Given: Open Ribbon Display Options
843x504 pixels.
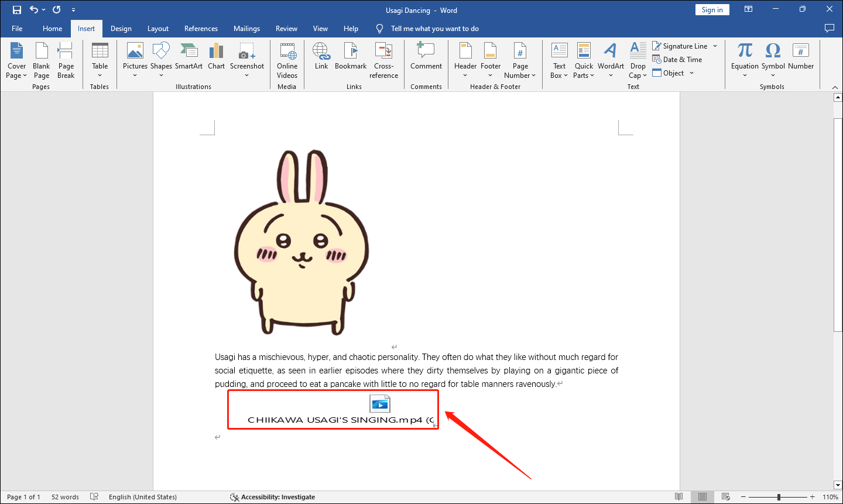Looking at the screenshot, I should pyautogui.click(x=749, y=9).
